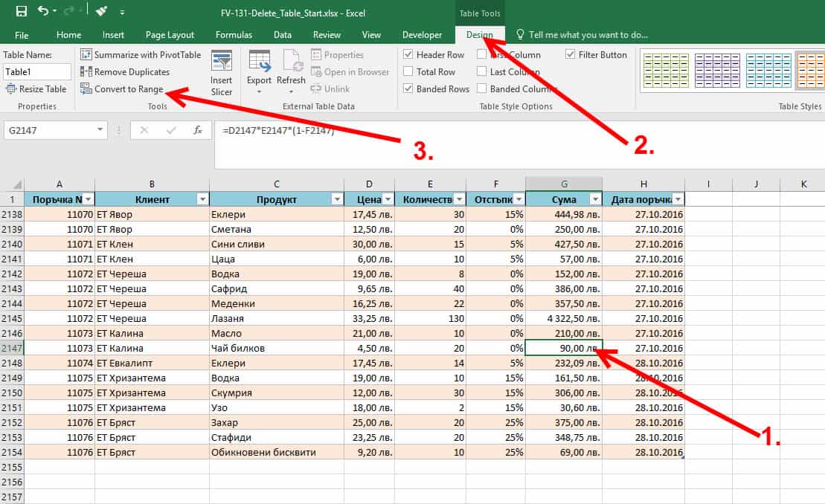The width and height of the screenshot is (825, 504).
Task: Click the formula bar Enter checkmark icon
Action: [x=171, y=130]
